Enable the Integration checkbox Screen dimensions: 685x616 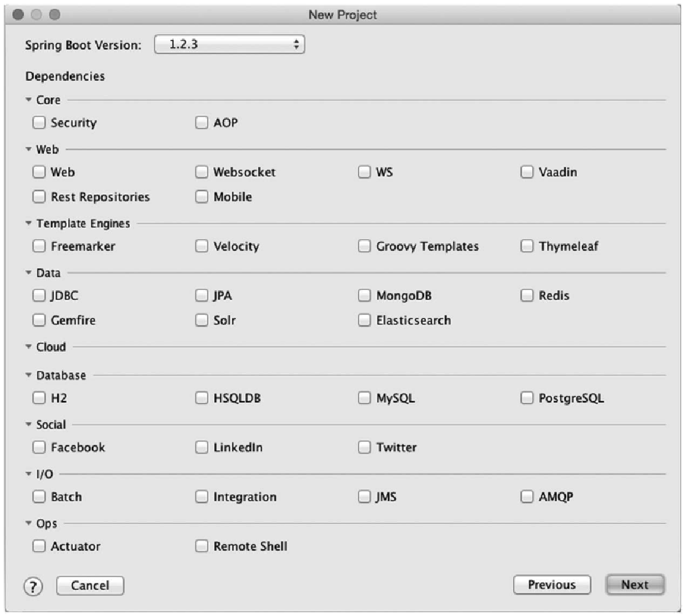click(x=202, y=497)
